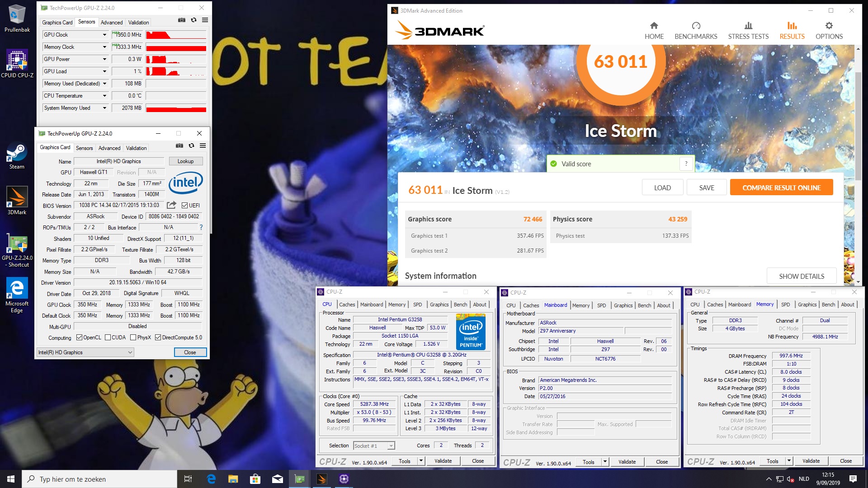Switch to Bench tab in CPU-Z Memory window
Viewport: 868px width, 488px height.
tap(828, 305)
